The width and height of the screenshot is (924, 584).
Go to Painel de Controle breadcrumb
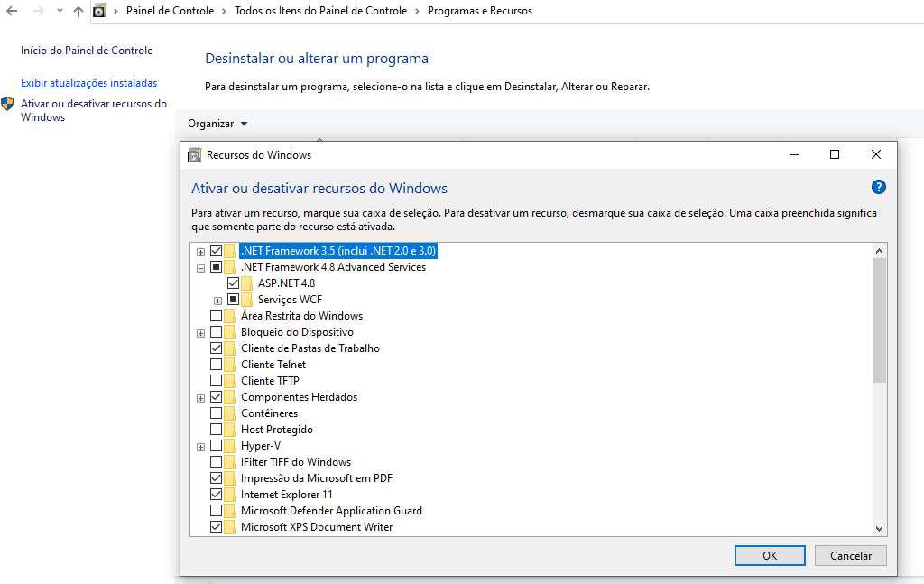tap(170, 11)
